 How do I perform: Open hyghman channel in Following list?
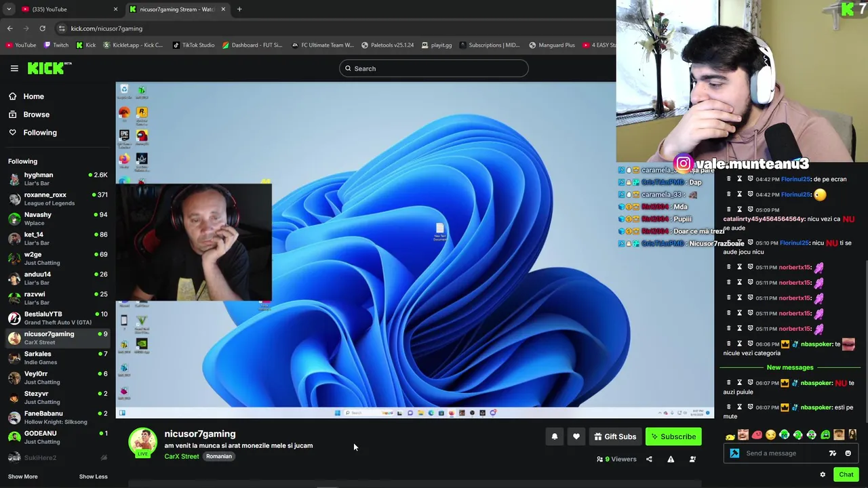coord(58,179)
